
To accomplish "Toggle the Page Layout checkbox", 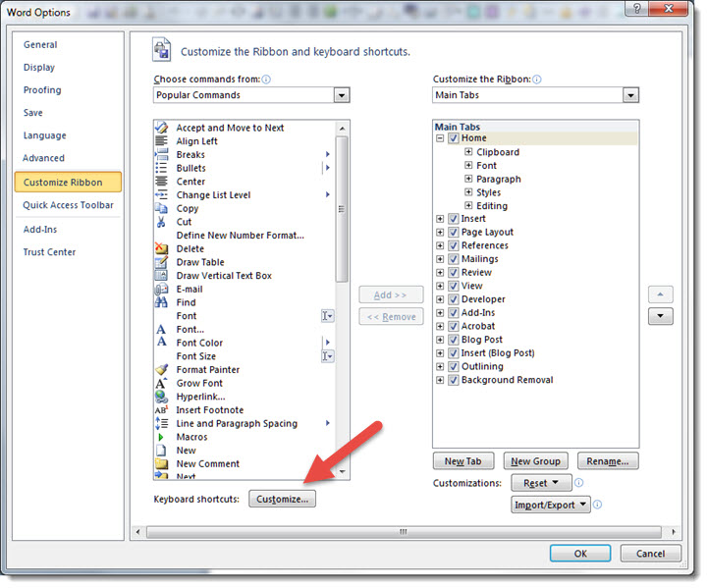I will pyautogui.click(x=453, y=233).
